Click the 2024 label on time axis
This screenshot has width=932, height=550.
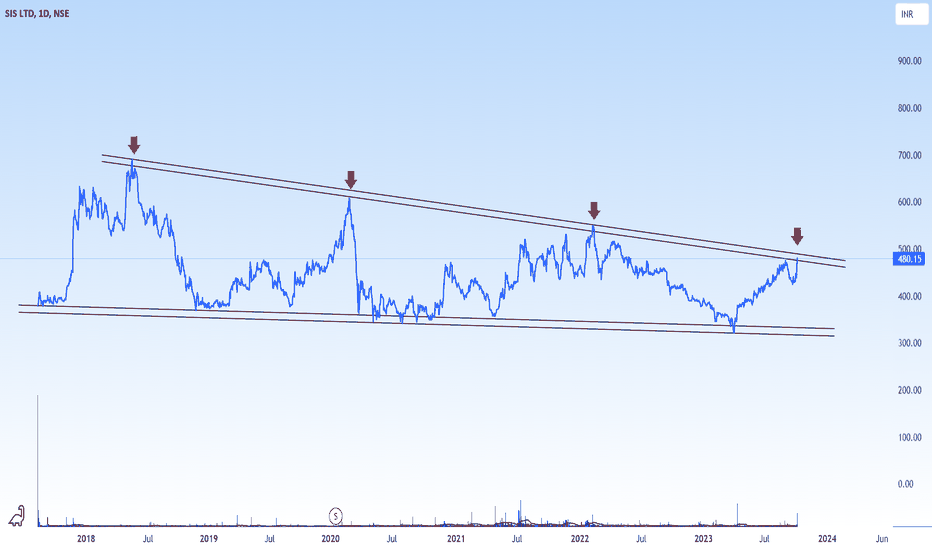pos(827,539)
